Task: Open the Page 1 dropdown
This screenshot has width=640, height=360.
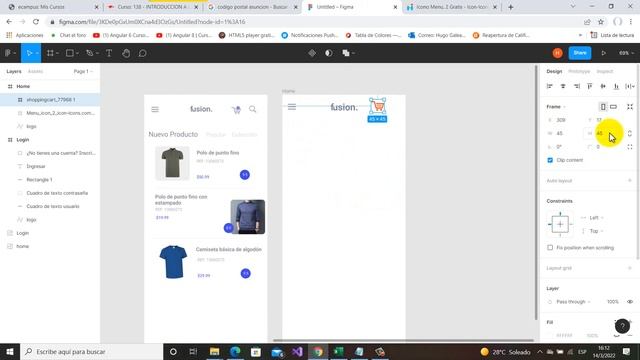Action: click(83, 71)
